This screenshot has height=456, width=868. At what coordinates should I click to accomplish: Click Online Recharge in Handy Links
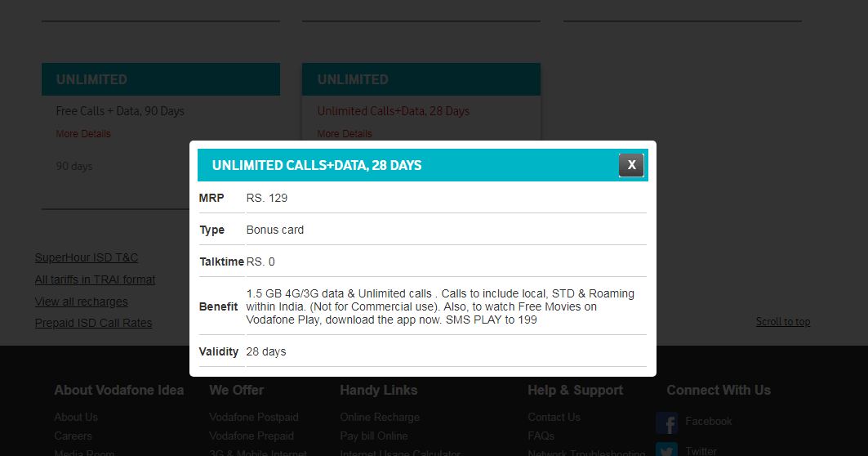tap(380, 417)
